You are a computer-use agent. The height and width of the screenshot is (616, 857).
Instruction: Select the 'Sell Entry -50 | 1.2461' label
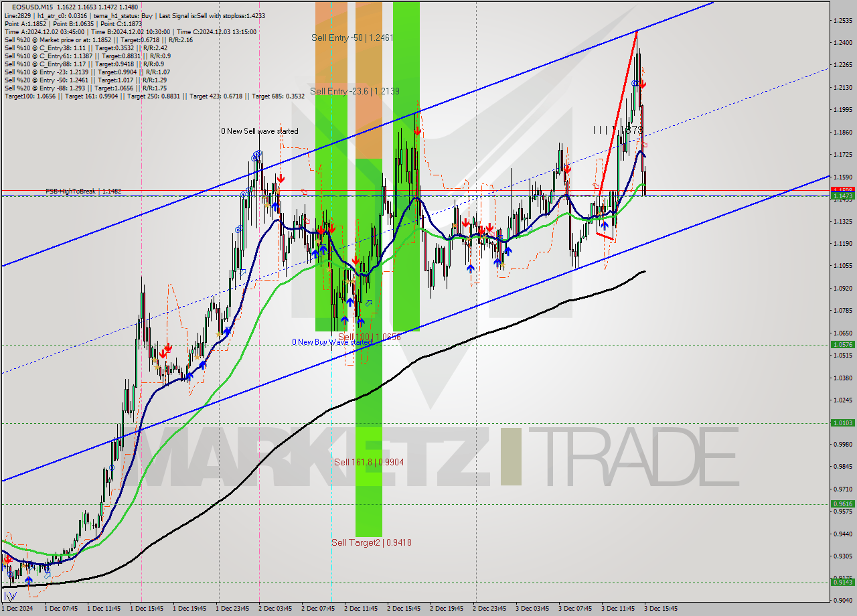[x=352, y=37]
